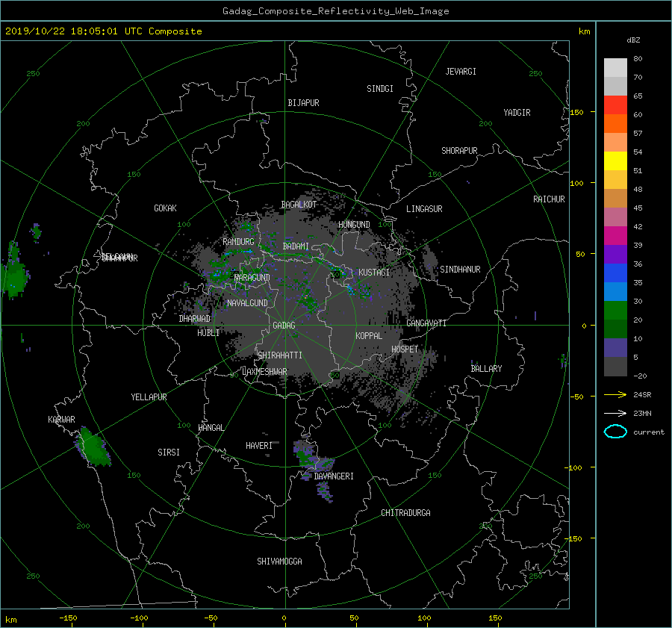Click the GADAG radar center label
Image resolution: width=672 pixels, height=628 pixels.
click(x=284, y=326)
